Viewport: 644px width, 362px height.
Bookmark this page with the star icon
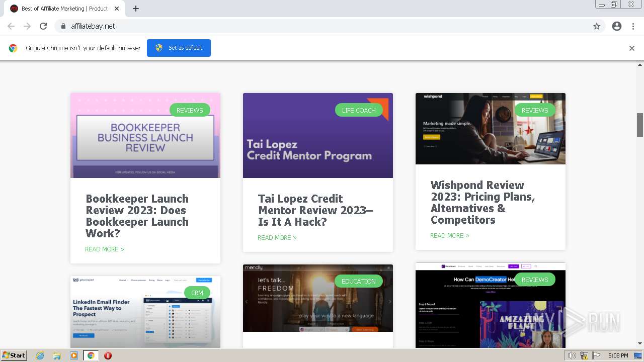[x=597, y=26]
